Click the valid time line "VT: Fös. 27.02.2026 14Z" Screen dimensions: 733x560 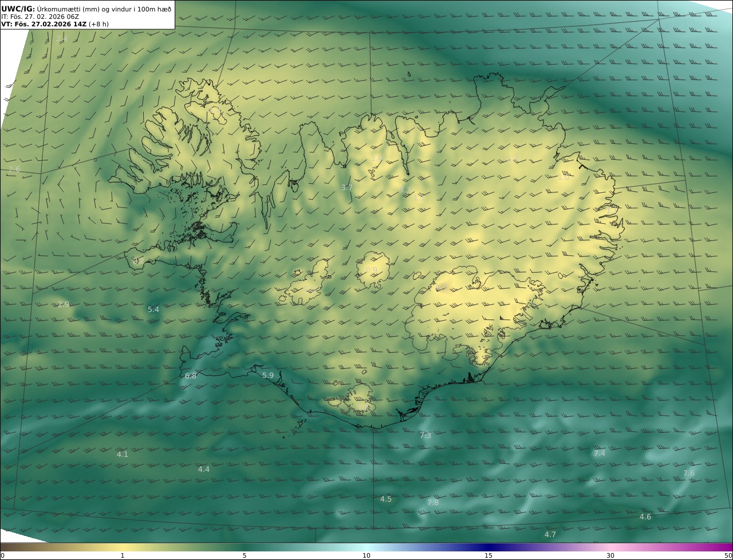(44, 24)
